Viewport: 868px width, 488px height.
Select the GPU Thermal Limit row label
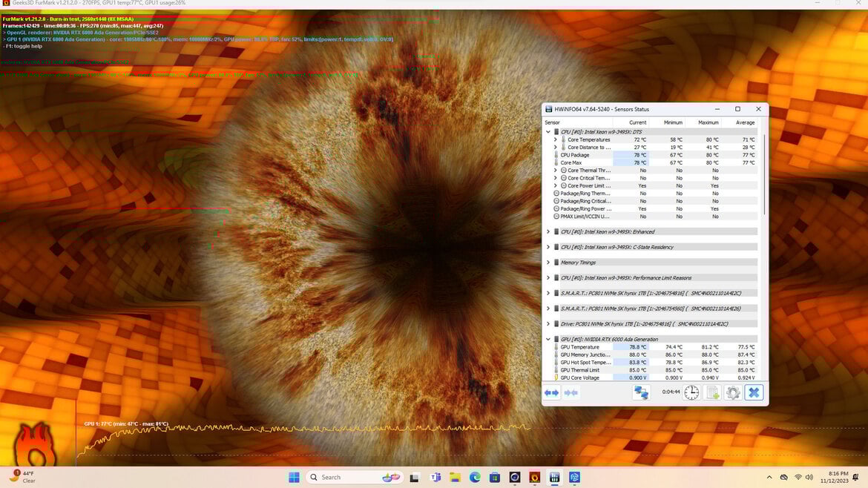click(579, 371)
